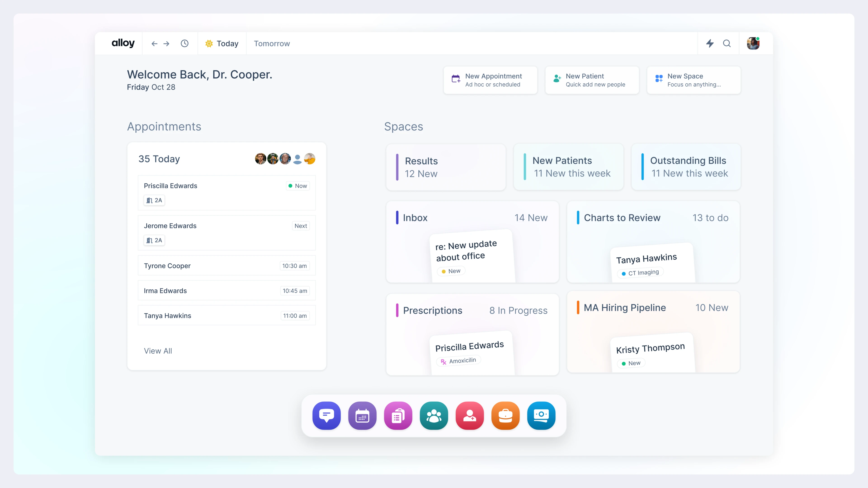
Task: Open the history clock icon
Action: (184, 43)
